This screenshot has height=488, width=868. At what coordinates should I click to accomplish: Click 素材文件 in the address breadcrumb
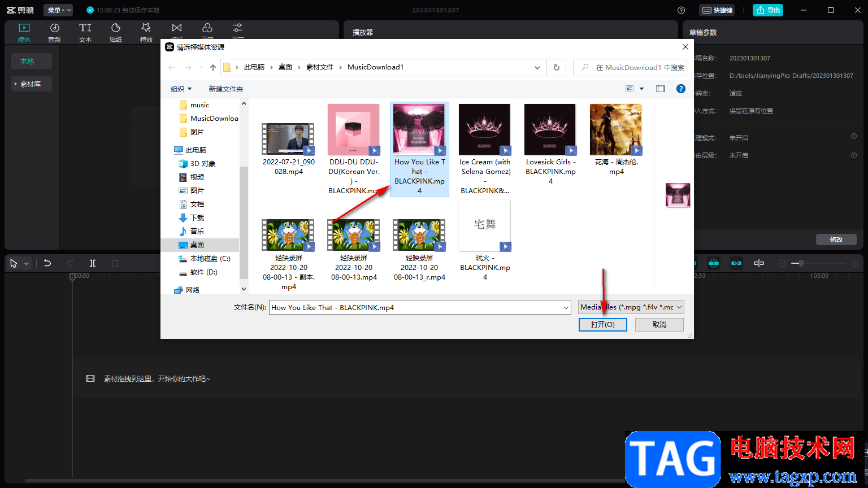point(320,67)
